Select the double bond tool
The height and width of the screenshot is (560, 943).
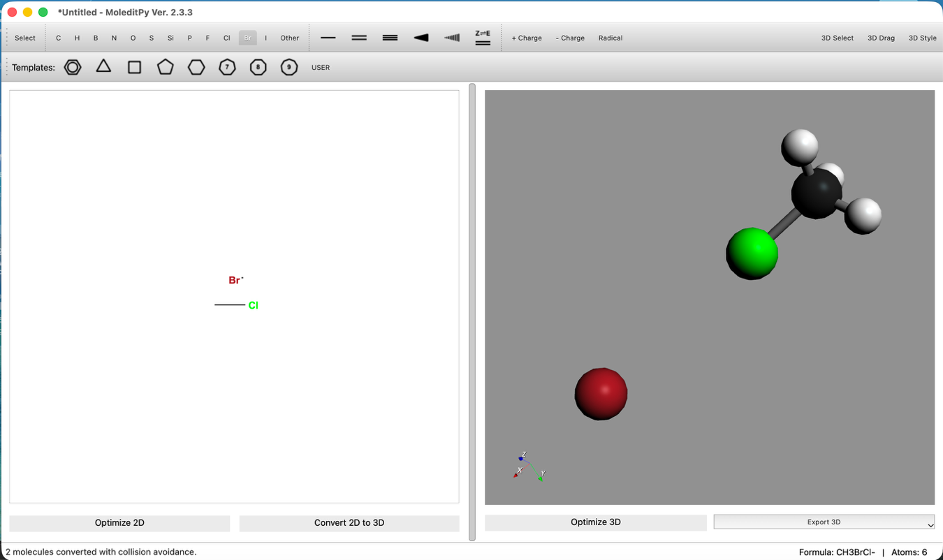tap(358, 38)
